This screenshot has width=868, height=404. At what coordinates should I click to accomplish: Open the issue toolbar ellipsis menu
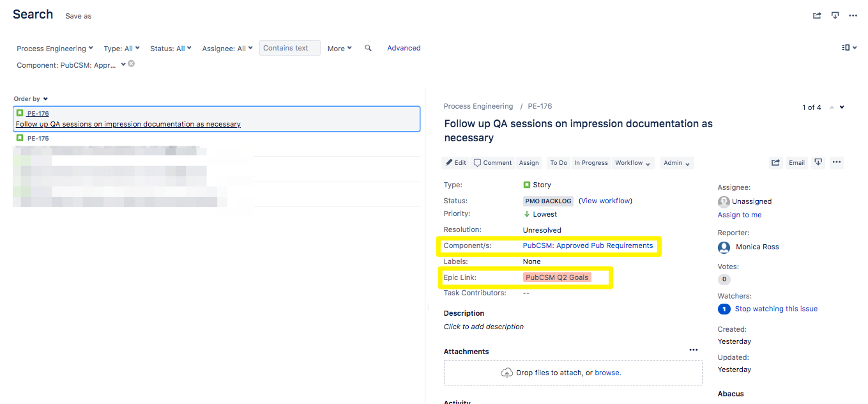pos(837,163)
